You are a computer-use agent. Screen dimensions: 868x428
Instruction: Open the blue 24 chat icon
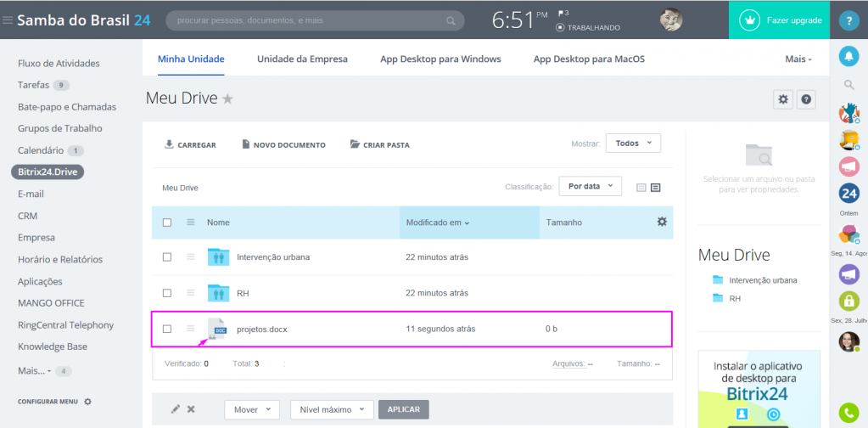(x=848, y=194)
